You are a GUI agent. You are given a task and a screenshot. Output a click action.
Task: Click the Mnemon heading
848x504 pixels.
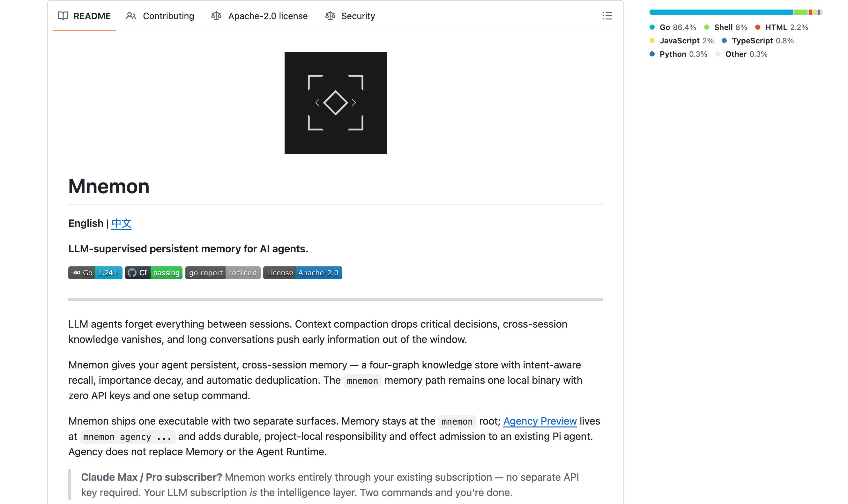click(109, 187)
